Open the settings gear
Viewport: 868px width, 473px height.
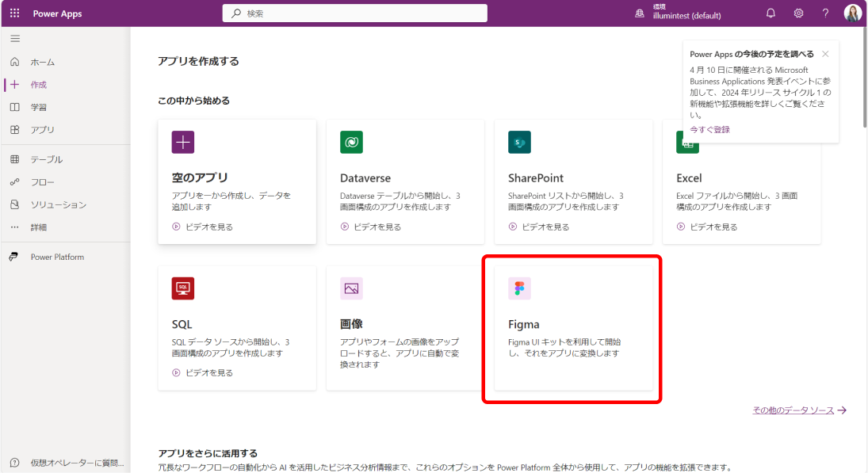point(798,13)
